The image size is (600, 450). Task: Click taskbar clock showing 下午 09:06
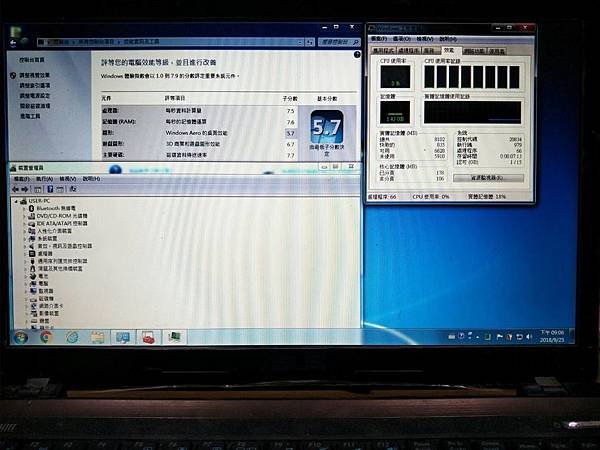coord(552,336)
